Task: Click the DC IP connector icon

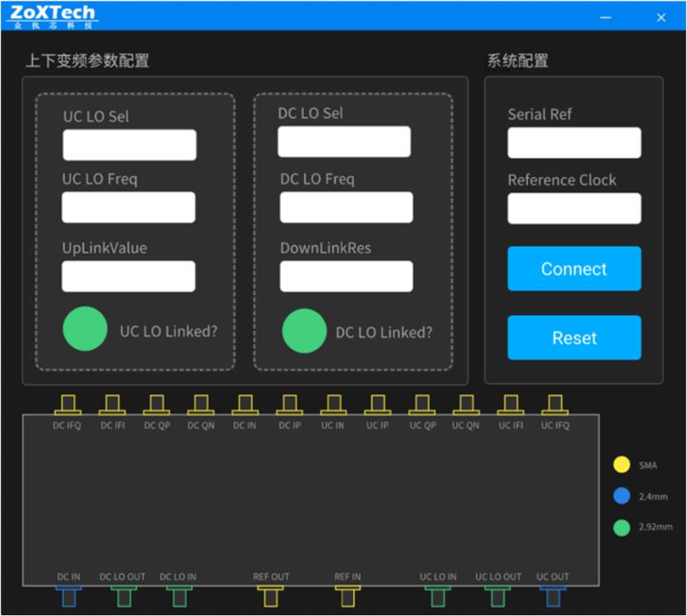Action: pyautogui.click(x=289, y=404)
